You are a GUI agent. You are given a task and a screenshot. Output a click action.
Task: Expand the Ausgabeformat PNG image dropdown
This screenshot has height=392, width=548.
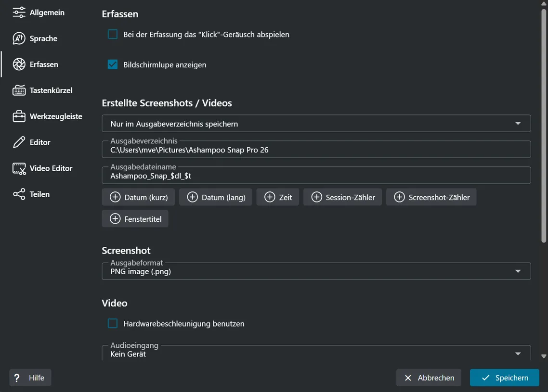[316, 271]
